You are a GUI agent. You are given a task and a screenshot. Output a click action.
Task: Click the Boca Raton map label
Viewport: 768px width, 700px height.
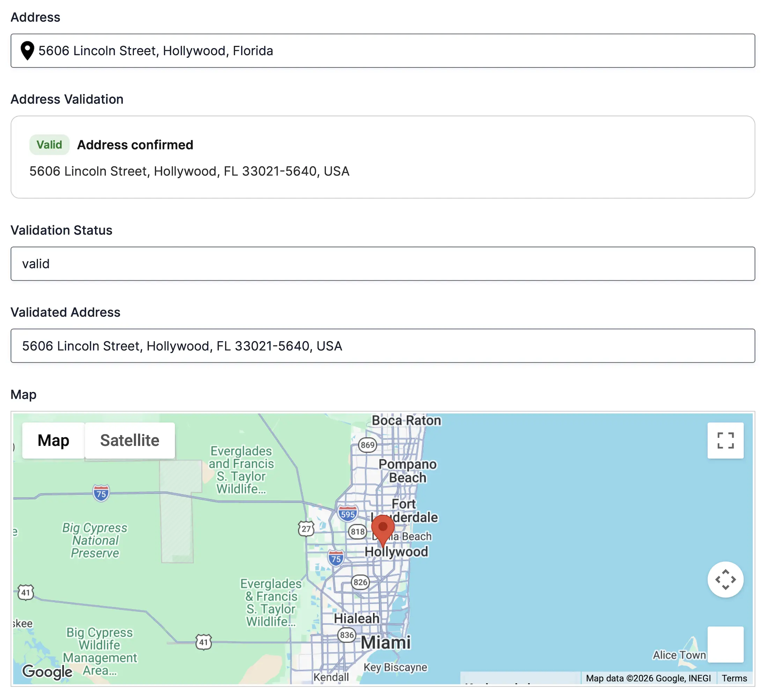coord(406,420)
